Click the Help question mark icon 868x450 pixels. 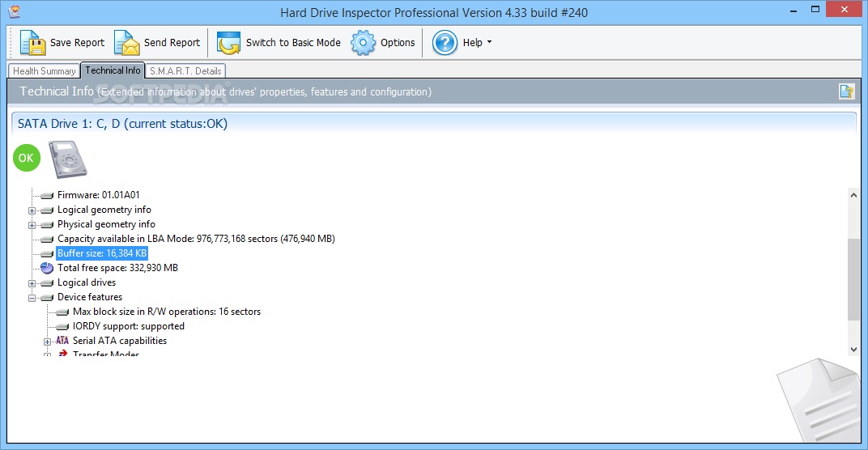click(445, 43)
